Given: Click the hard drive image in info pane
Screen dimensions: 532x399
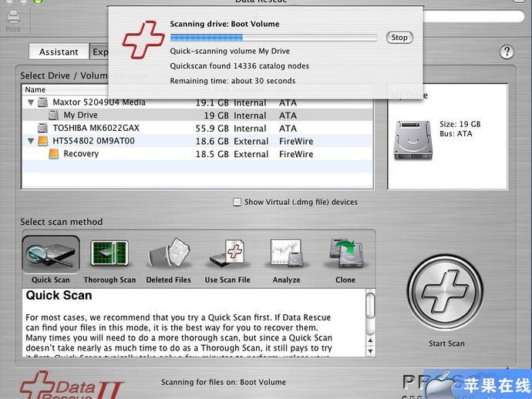Looking at the screenshot, I should click(x=413, y=139).
